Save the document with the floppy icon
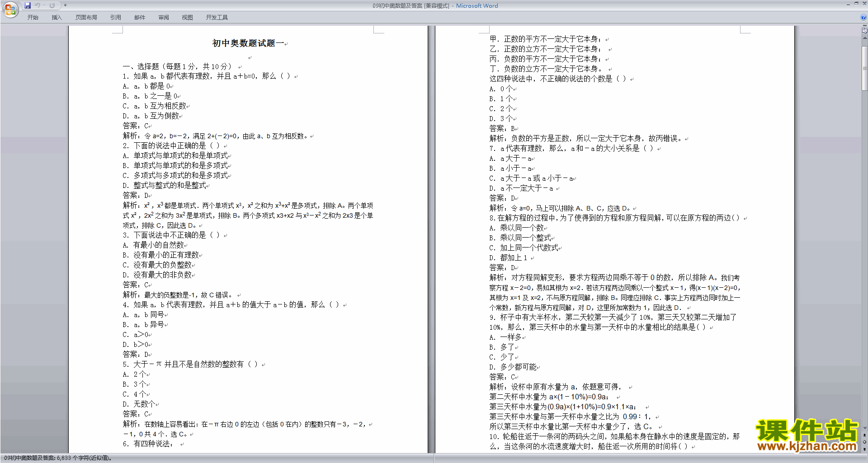The height and width of the screenshot is (463, 868). coord(28,5)
